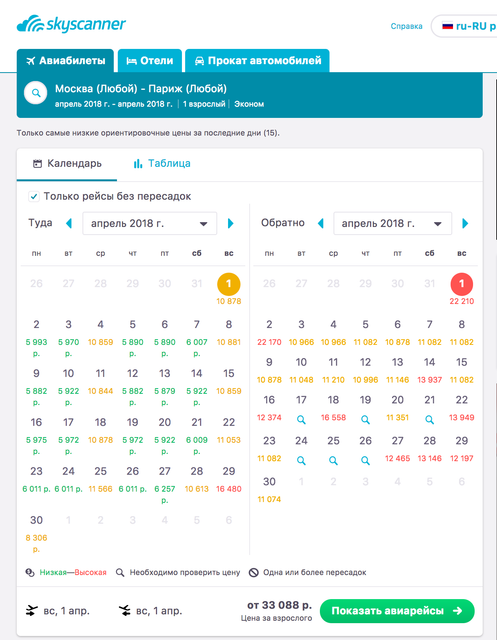Go to next month in Туда calendar
Screen dimensions: 497x640
231,223
